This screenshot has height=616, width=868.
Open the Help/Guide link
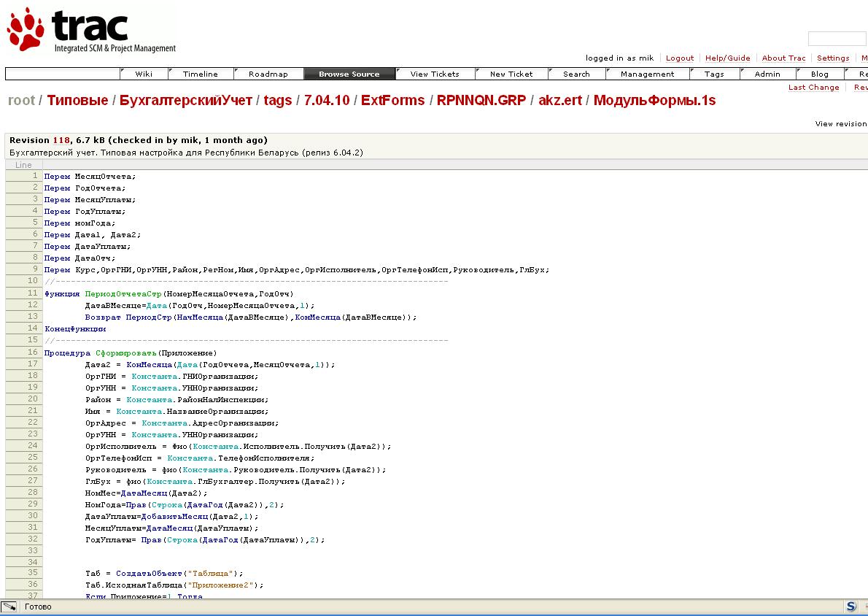click(x=727, y=58)
